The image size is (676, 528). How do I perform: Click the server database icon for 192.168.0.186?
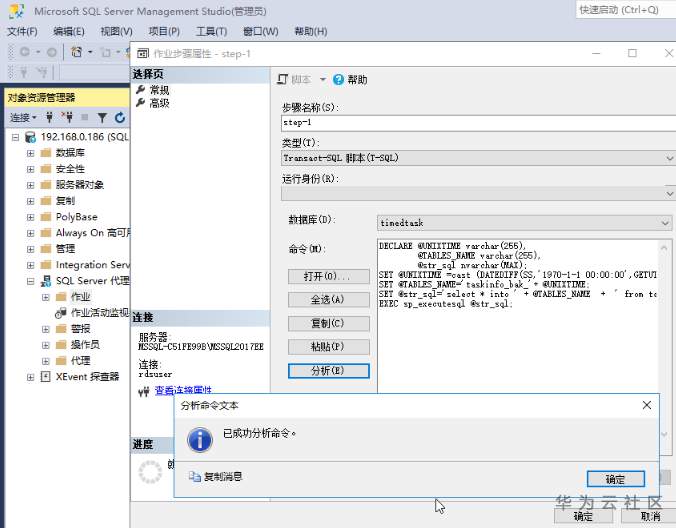(30, 137)
